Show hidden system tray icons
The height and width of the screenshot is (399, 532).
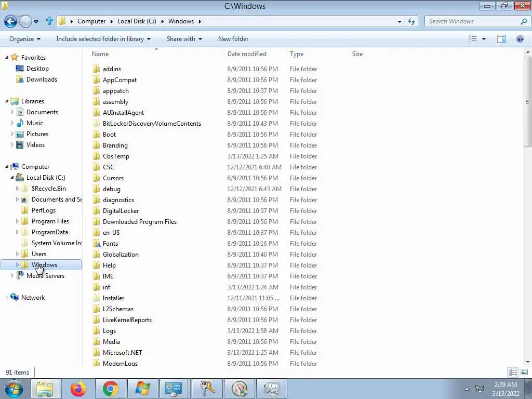[x=467, y=389]
